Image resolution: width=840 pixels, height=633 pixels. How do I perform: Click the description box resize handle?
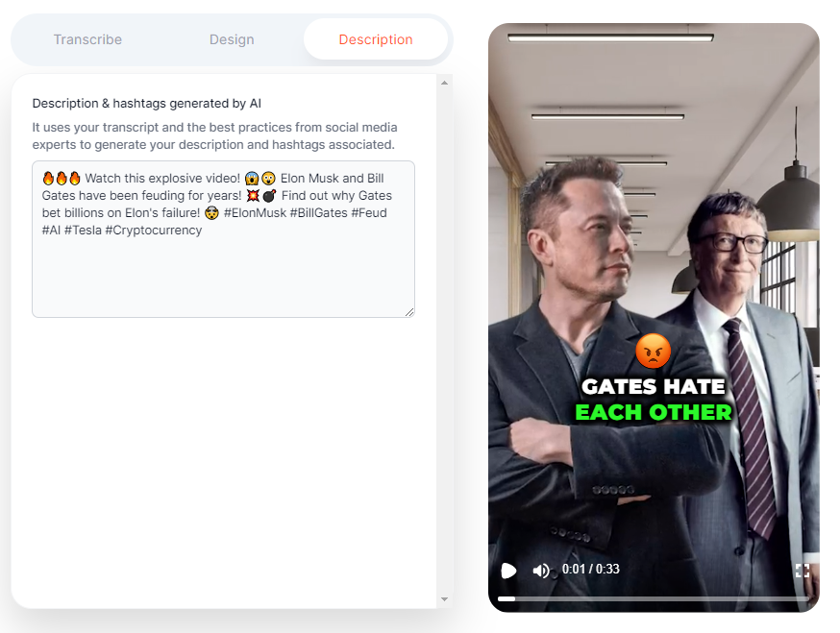409,312
